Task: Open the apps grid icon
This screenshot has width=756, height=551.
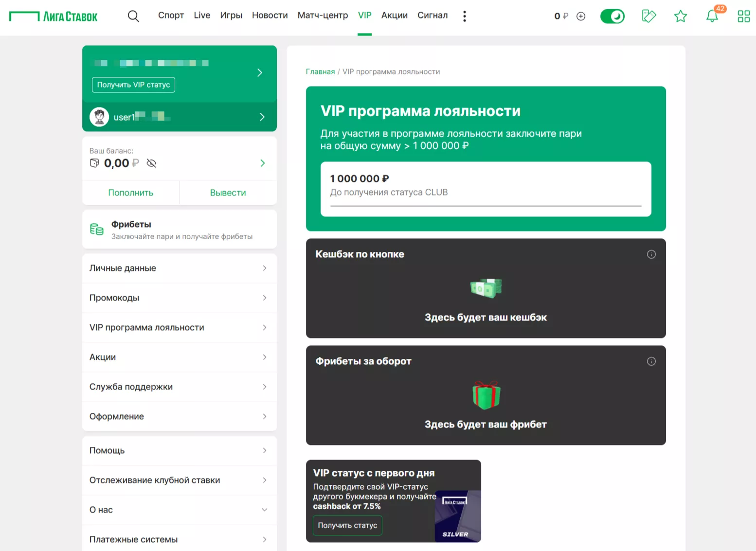Action: tap(743, 16)
